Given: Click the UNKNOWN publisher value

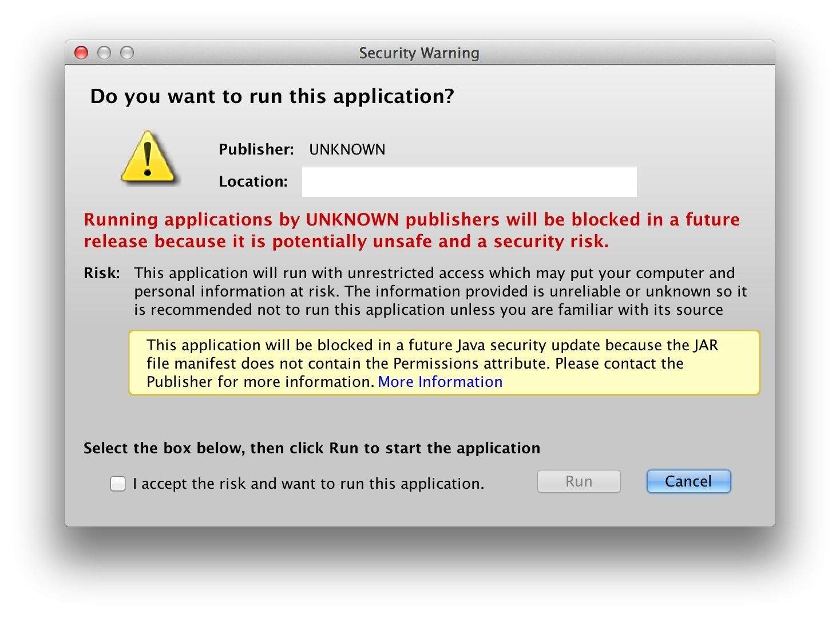Looking at the screenshot, I should pyautogui.click(x=347, y=150).
